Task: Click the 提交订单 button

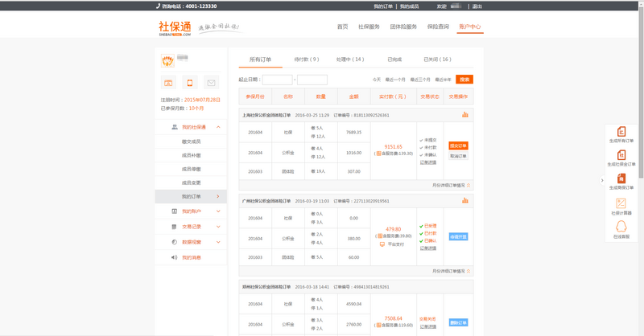Action: 458,145
